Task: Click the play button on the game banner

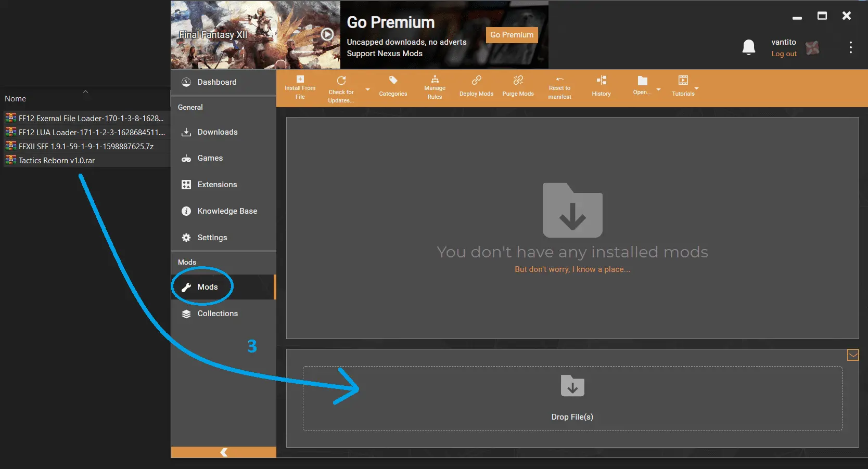Action: coord(327,34)
